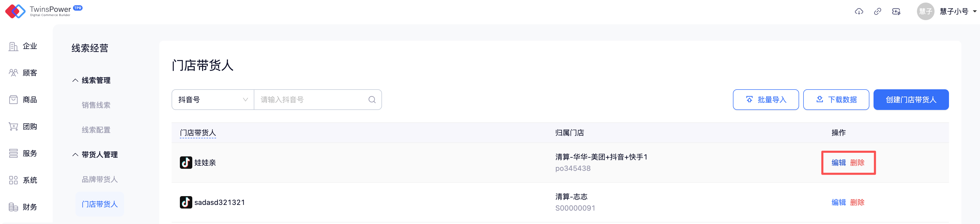Go to 品牌带货人 menu item
The width and height of the screenshot is (980, 224).
point(99,179)
